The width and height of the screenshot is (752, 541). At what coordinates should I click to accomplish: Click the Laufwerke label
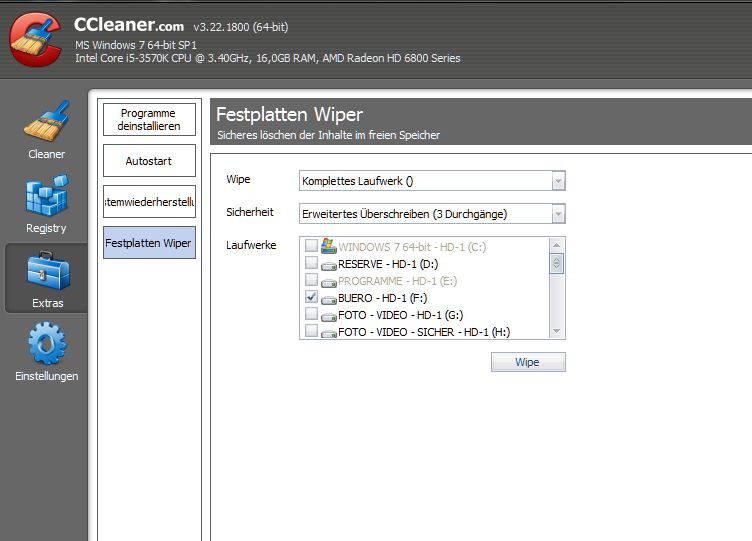coord(251,245)
